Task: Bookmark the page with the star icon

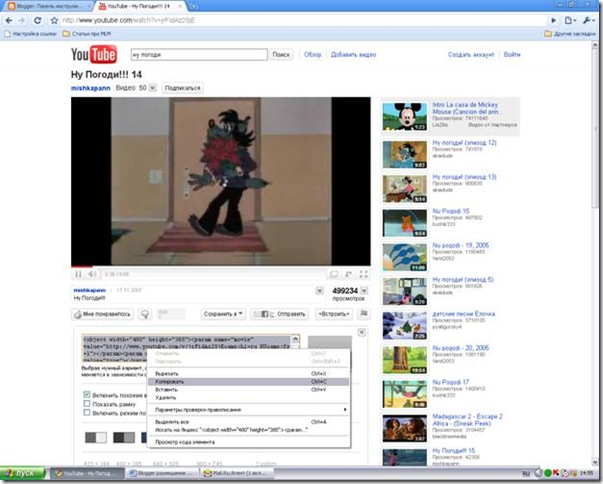Action: pos(54,20)
